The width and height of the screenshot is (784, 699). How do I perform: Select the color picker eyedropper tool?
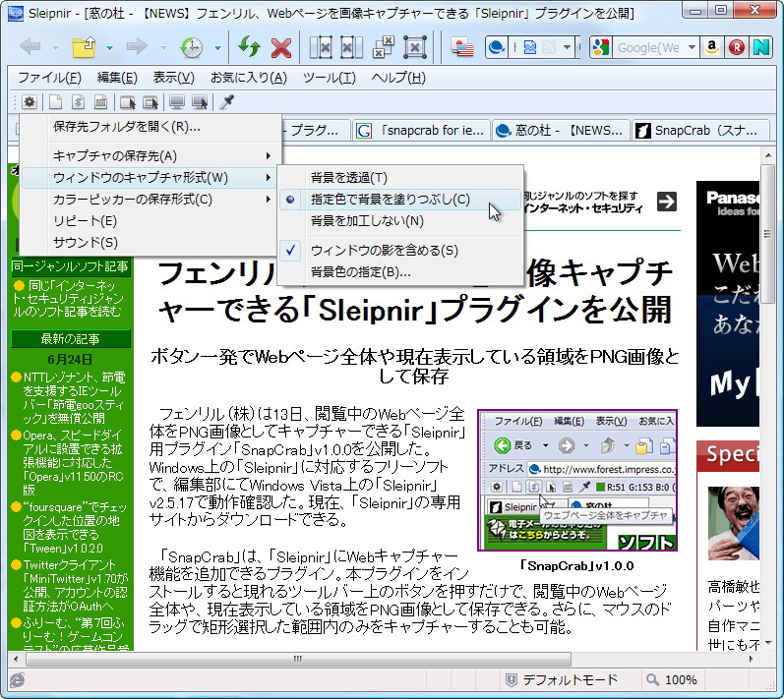coord(227,102)
